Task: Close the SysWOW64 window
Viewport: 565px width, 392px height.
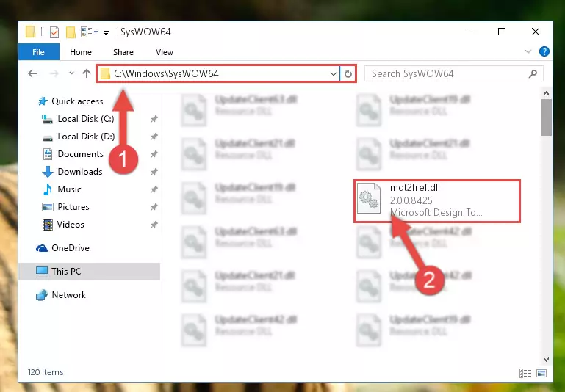Action: click(x=536, y=32)
